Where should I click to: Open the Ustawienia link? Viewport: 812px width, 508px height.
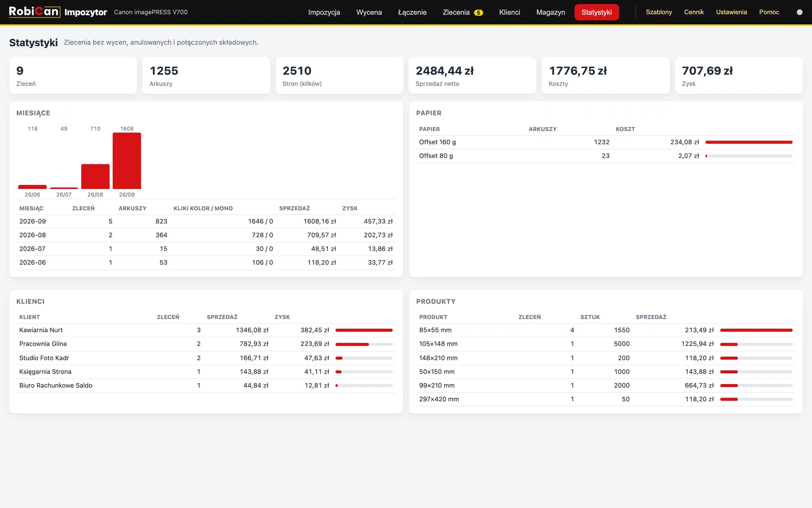click(731, 12)
